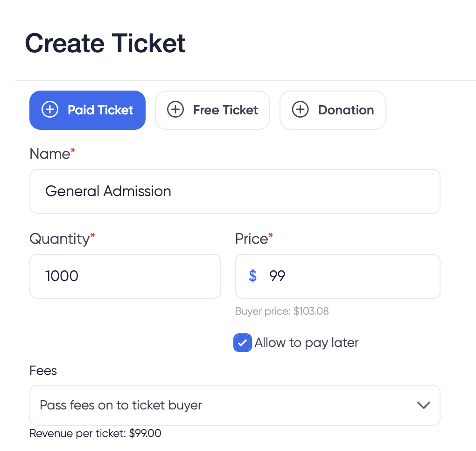Click the plus icon beside Free Ticket
This screenshot has height=451, width=476.
(175, 110)
